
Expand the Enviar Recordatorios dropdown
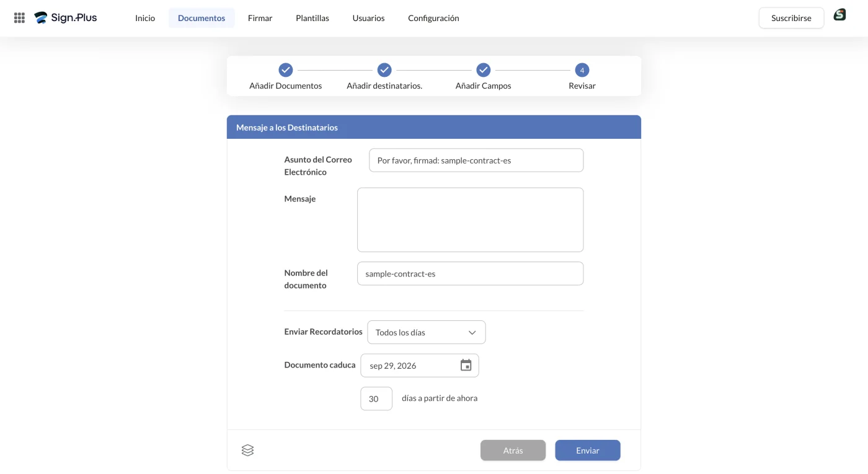click(427, 332)
